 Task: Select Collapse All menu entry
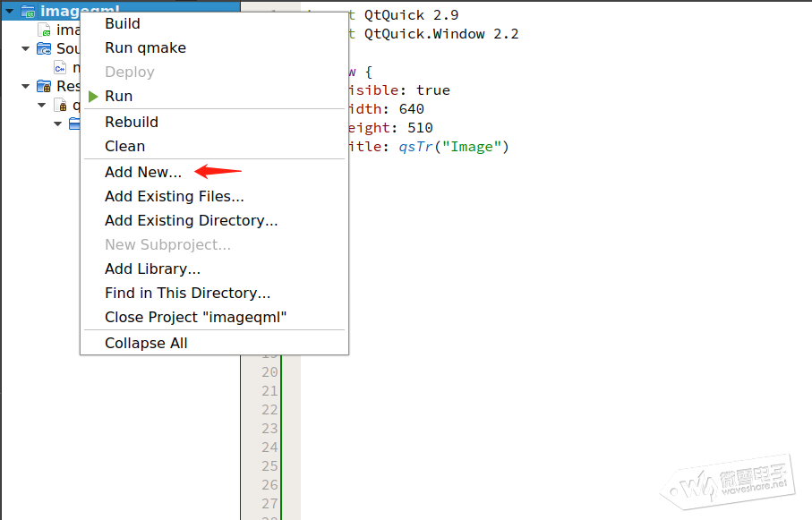click(146, 343)
